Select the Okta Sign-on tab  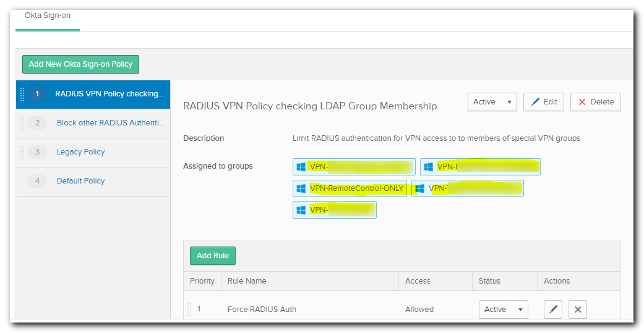click(x=47, y=15)
